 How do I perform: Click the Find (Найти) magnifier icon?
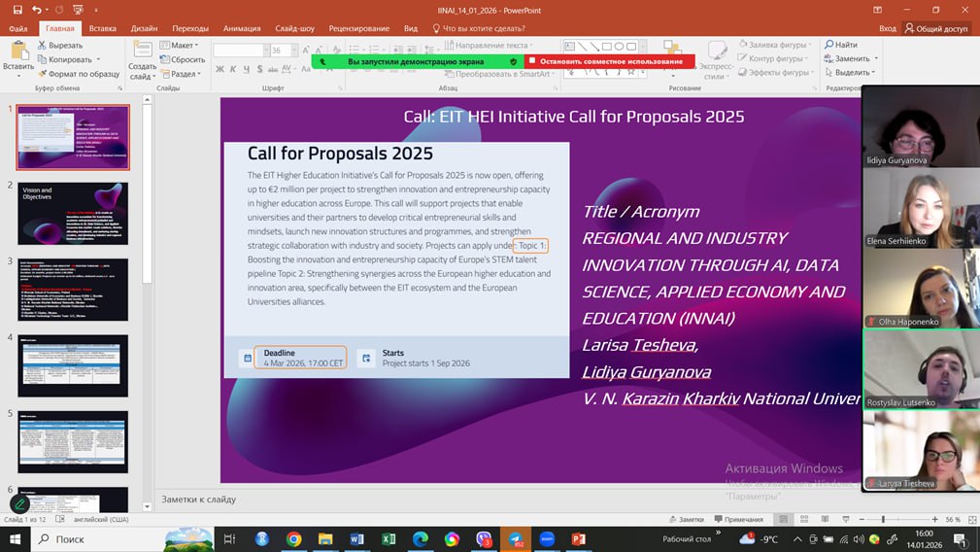click(828, 45)
